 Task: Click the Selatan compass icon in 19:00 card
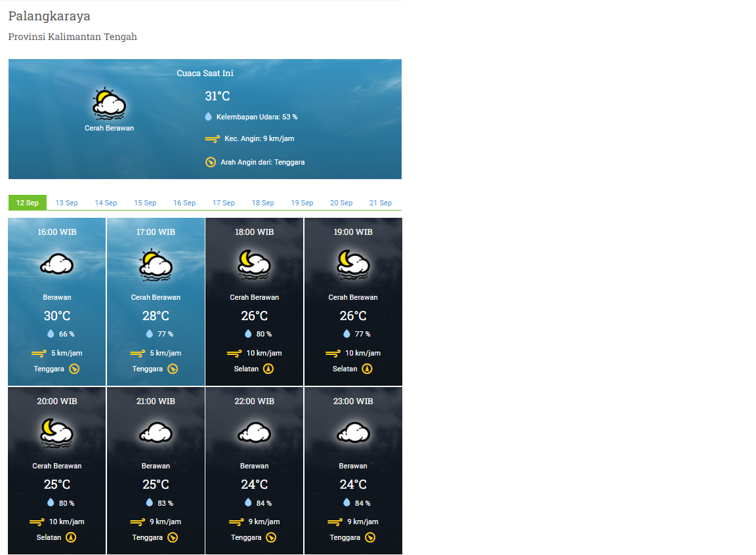tap(367, 369)
